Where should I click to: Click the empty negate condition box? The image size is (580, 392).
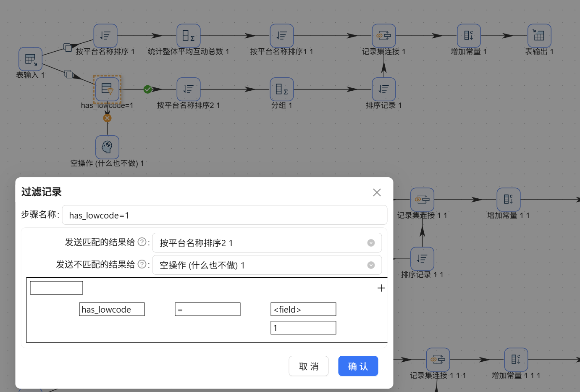pos(56,288)
